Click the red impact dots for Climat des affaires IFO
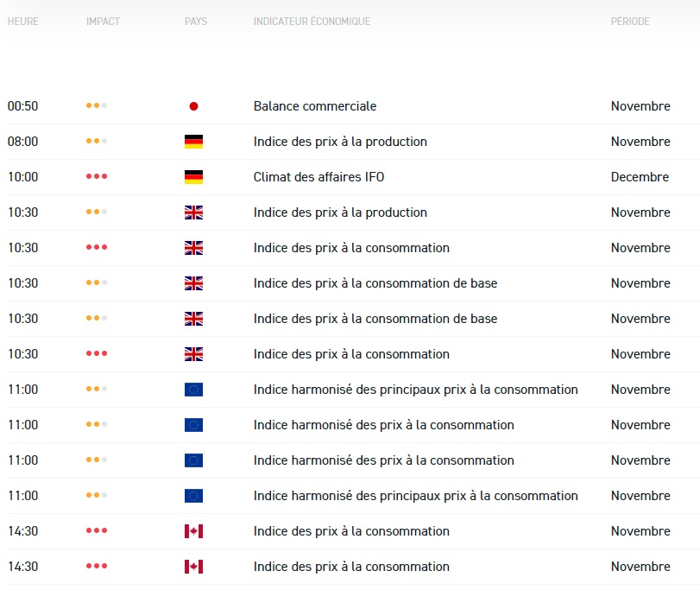 [x=96, y=177]
